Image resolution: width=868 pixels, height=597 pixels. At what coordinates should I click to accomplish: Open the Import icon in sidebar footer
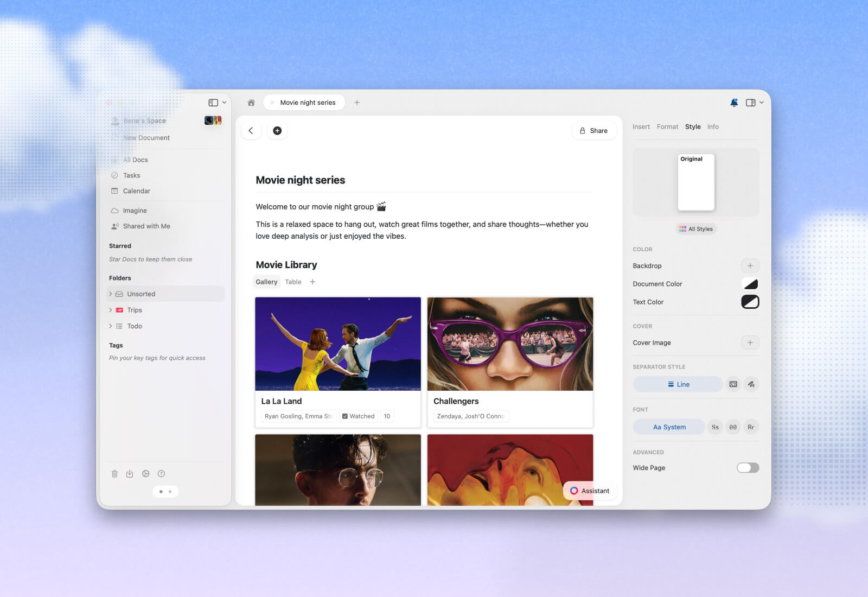point(130,474)
